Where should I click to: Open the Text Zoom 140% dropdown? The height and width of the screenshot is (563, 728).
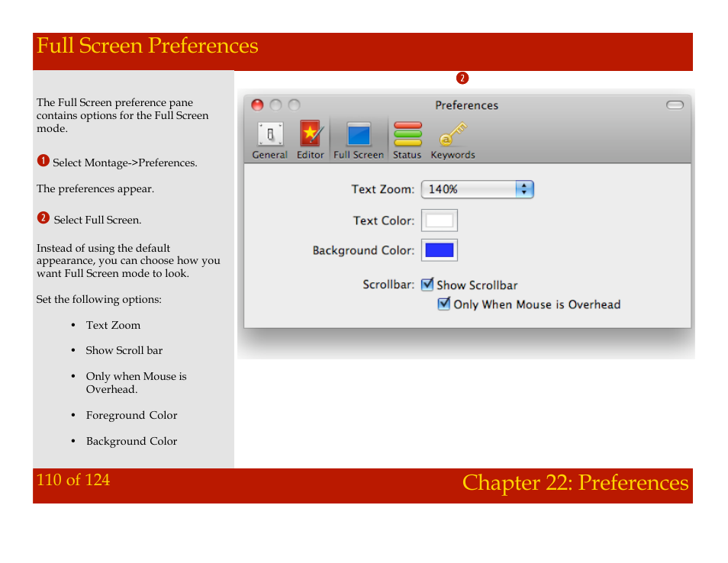coord(477,189)
